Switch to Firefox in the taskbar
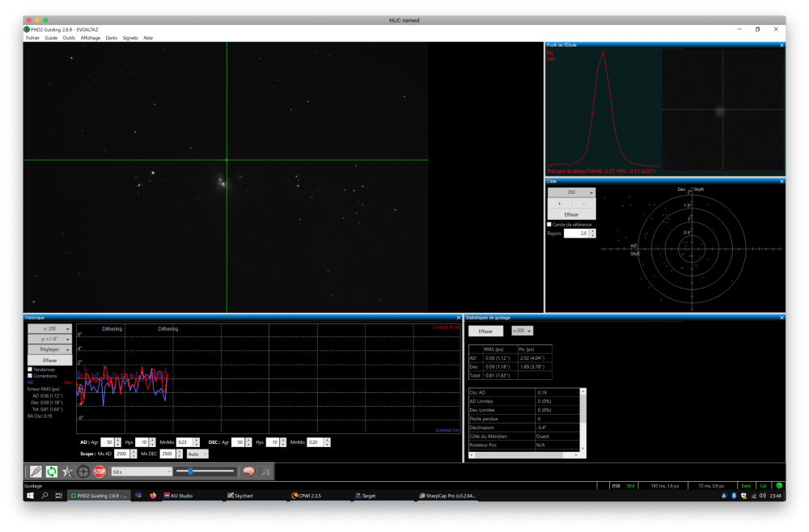The width and height of the screenshot is (809, 532). (153, 496)
